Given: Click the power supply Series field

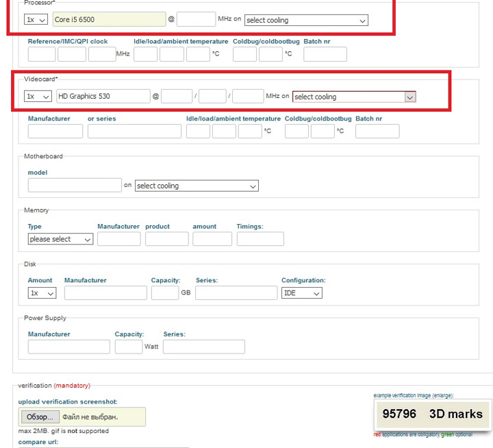Looking at the screenshot, I should (204, 347).
